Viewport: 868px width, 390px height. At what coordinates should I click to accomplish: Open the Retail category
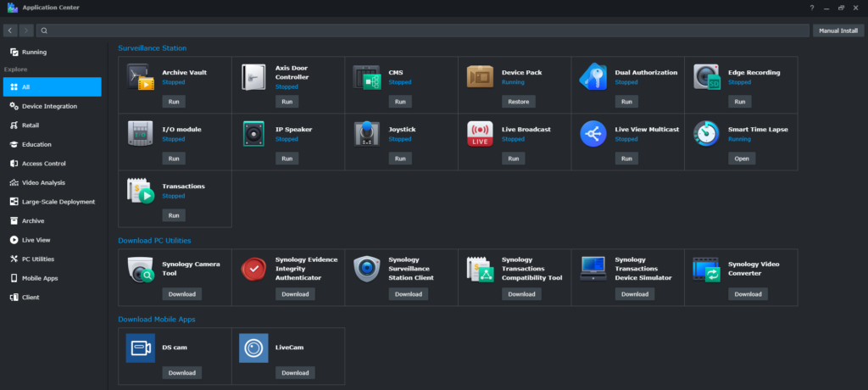pyautogui.click(x=52, y=125)
